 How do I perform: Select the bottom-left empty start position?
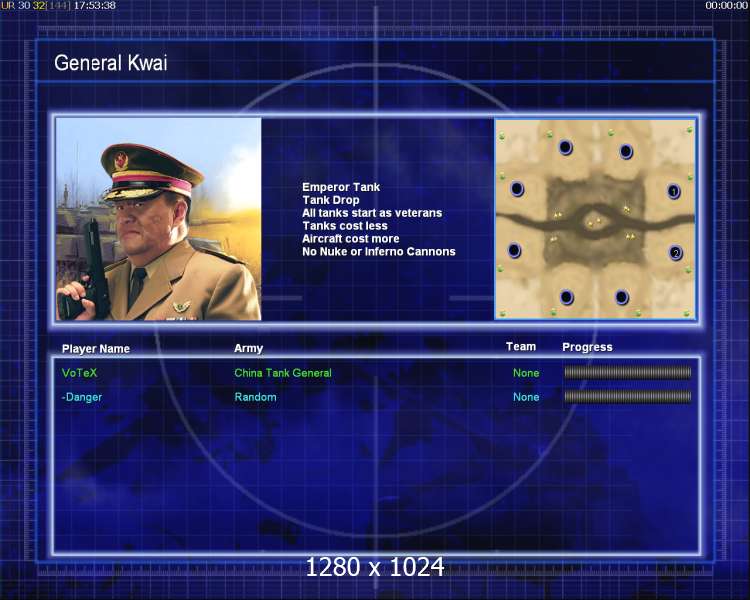[566, 297]
